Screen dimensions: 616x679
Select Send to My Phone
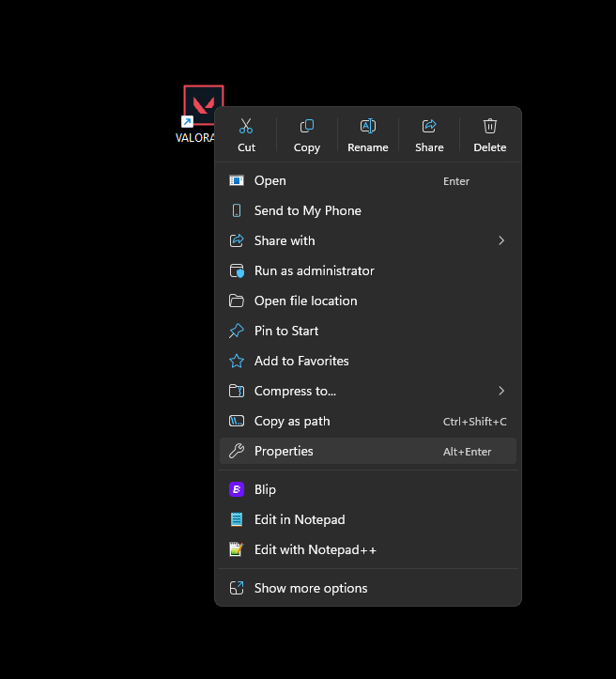(307, 210)
